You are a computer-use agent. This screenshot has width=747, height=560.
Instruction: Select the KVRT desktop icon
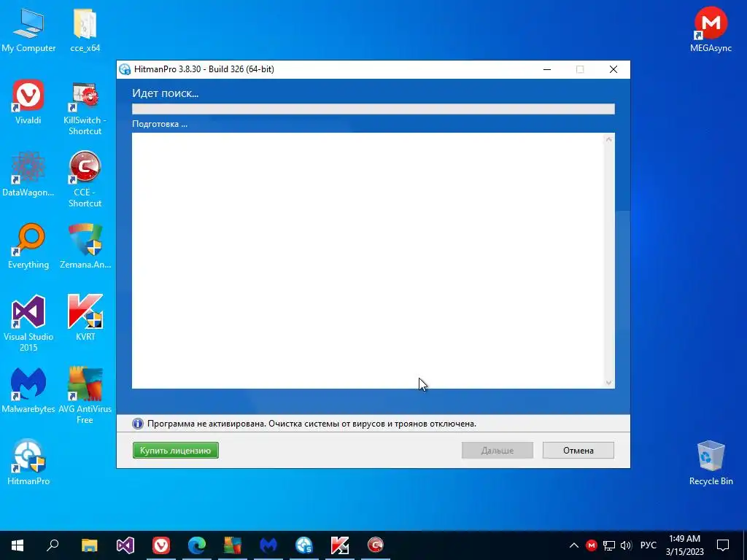click(x=85, y=318)
